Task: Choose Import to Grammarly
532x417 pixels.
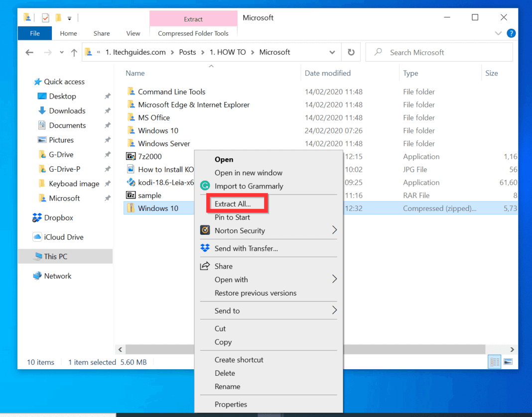Action: (249, 186)
